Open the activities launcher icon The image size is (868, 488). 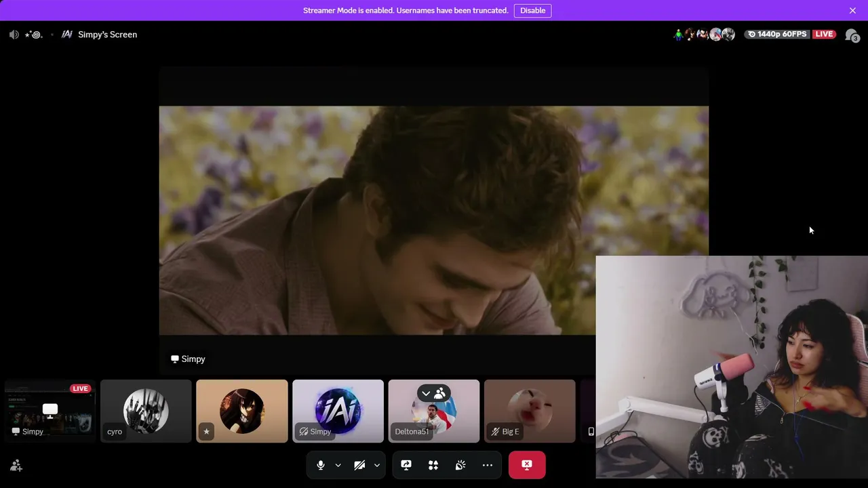[x=433, y=465]
